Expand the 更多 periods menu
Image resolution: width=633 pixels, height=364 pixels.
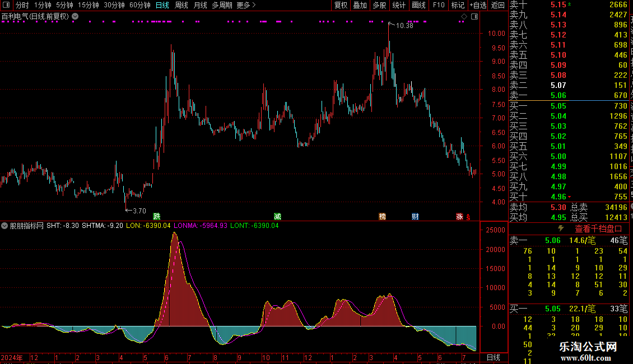click(x=246, y=5)
